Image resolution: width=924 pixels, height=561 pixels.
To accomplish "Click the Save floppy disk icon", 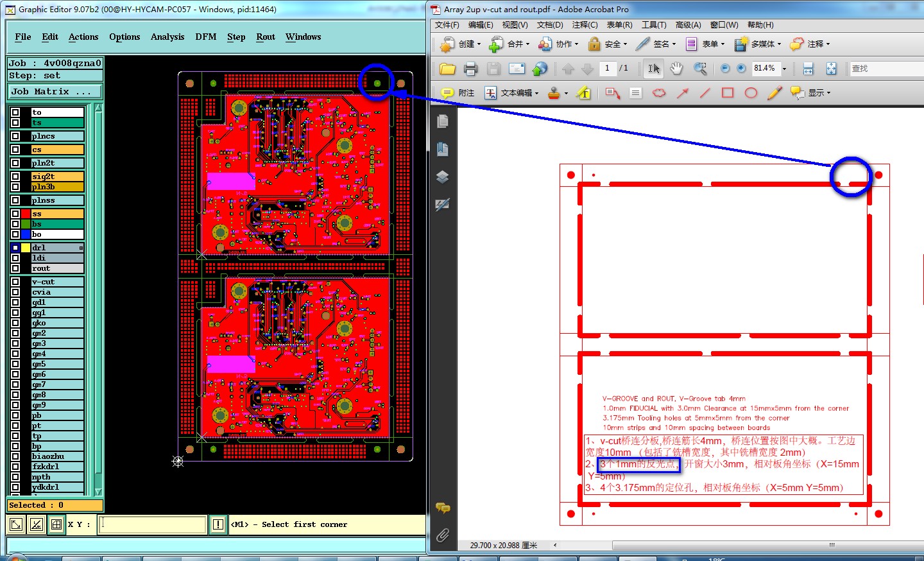I will (493, 69).
